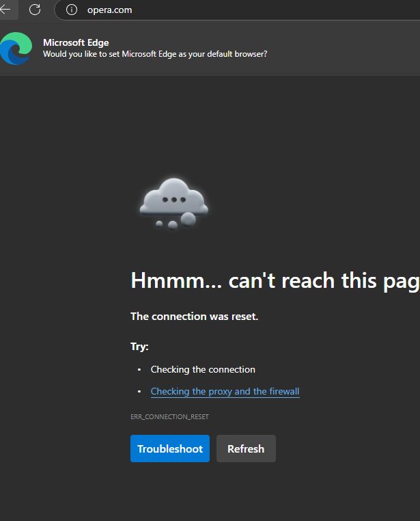Click the thinking cloud error illustration

[173, 204]
